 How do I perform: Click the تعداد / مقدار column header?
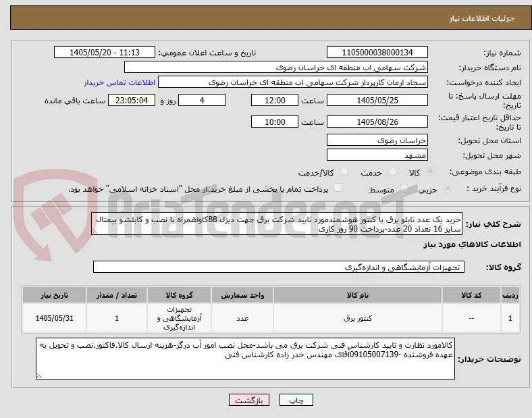(x=117, y=295)
